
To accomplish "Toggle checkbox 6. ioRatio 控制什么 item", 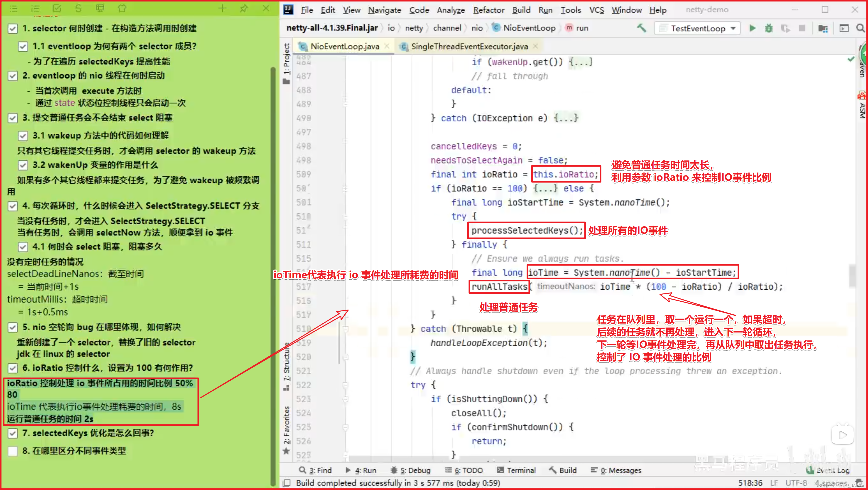I will pos(13,368).
